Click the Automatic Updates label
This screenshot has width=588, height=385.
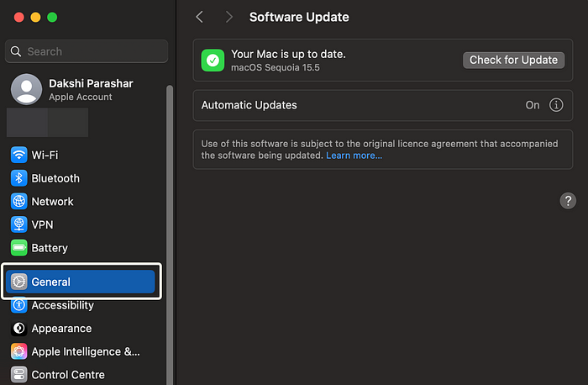(249, 105)
